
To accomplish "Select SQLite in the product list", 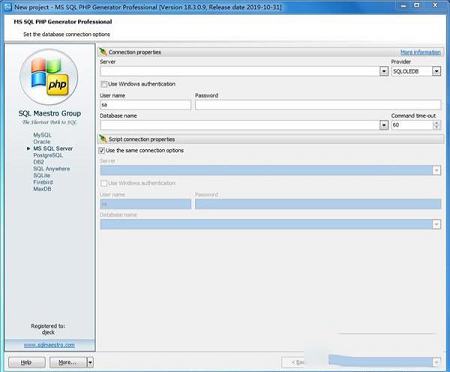I will pos(42,175).
